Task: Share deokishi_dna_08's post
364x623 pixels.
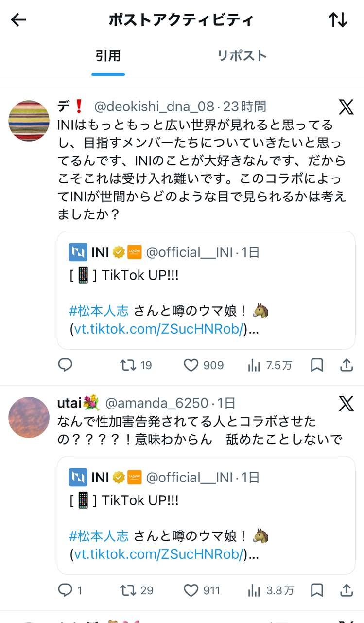Action: point(346,365)
